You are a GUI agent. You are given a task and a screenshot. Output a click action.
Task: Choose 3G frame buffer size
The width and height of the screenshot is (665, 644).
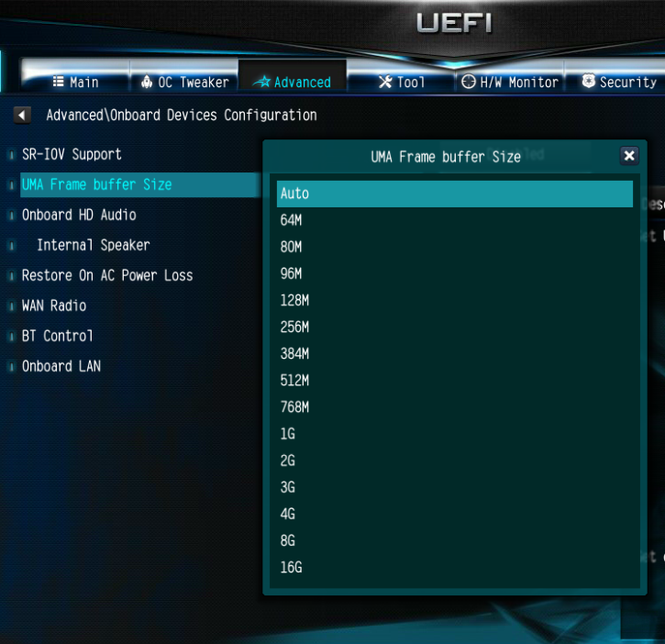coord(455,487)
